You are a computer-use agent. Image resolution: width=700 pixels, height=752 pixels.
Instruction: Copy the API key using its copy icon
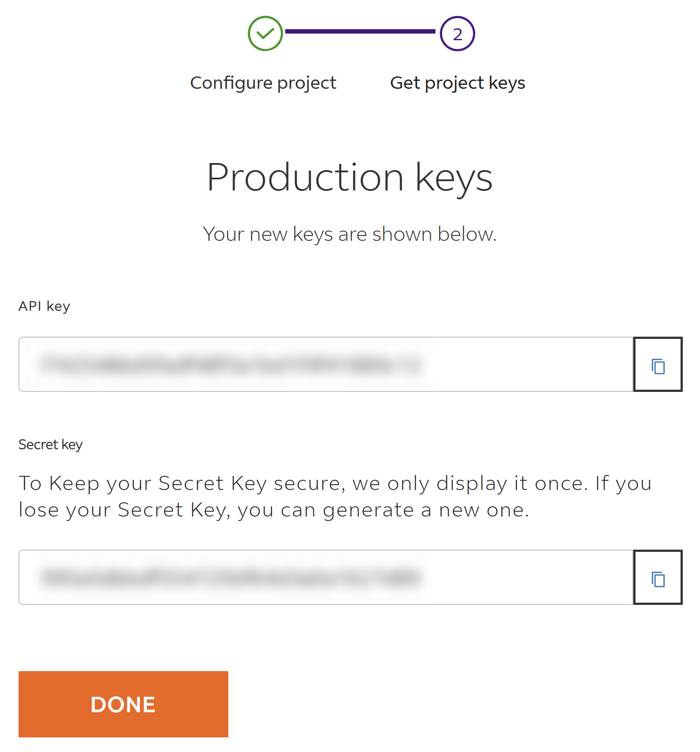tap(658, 365)
